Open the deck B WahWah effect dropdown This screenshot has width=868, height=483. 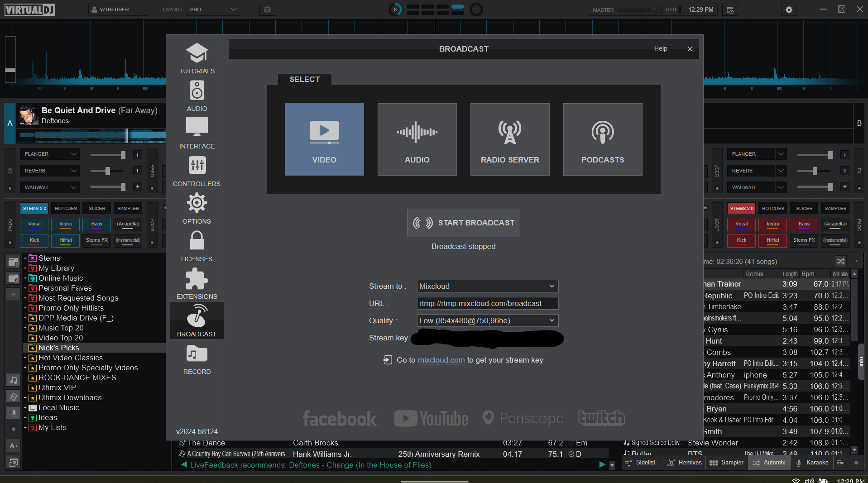[x=757, y=187]
